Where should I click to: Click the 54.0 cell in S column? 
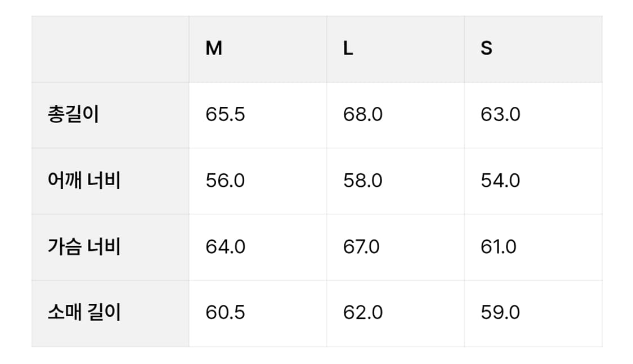point(500,181)
